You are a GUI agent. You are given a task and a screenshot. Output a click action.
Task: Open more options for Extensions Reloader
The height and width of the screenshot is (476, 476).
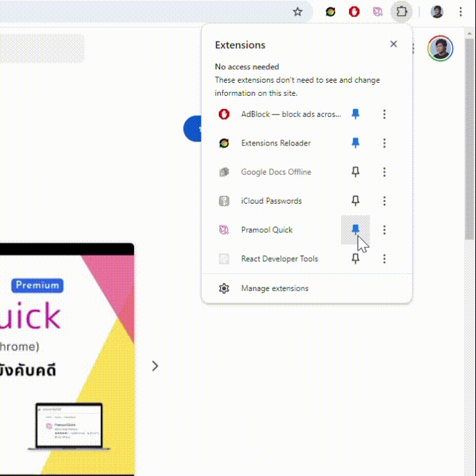384,143
